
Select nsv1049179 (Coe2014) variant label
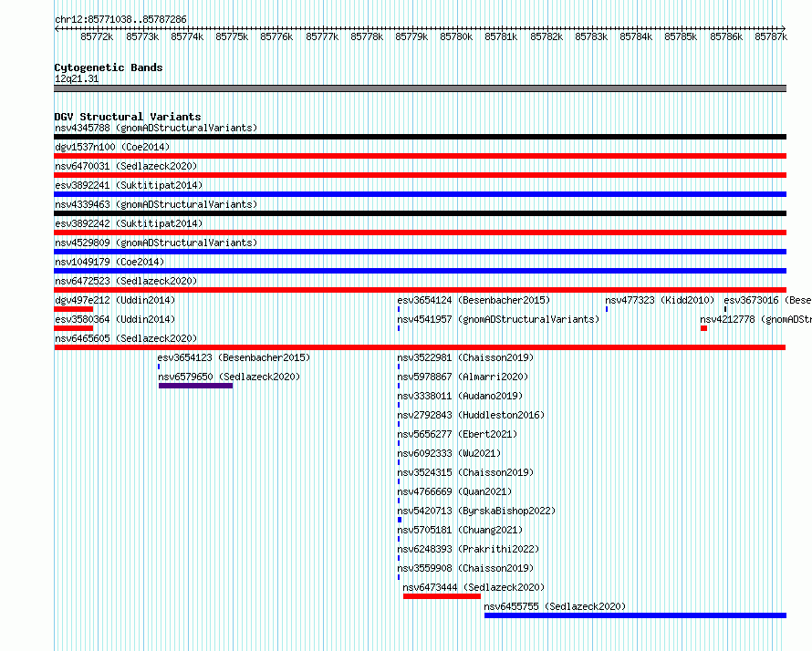point(109,262)
